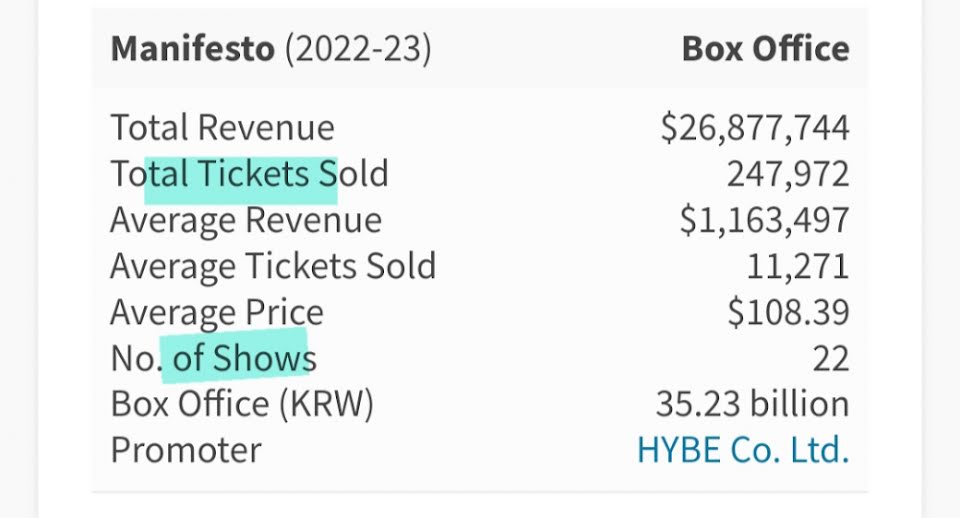Select the 35.23 billion KRW value
Image resolution: width=960 pixels, height=518 pixels.
pos(752,404)
